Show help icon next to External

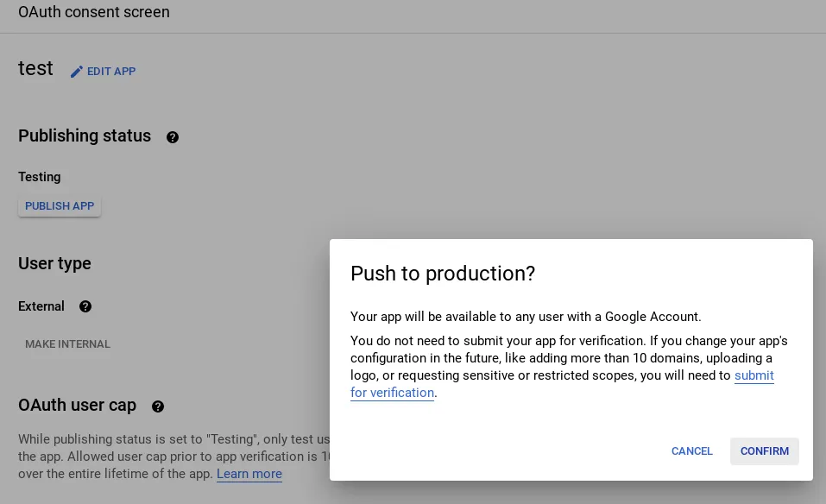85,306
